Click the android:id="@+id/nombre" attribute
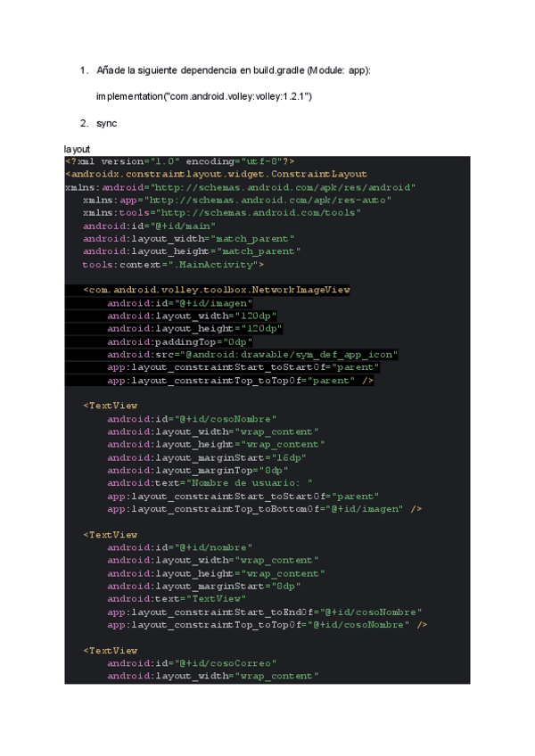535x756 pixels. click(179, 548)
